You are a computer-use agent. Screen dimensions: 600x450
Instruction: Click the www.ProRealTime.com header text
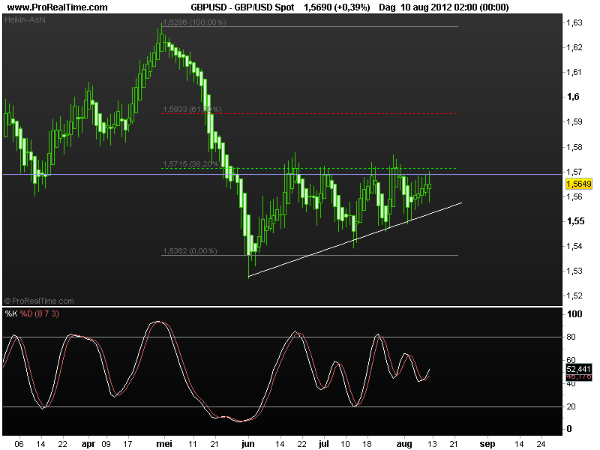pos(57,7)
